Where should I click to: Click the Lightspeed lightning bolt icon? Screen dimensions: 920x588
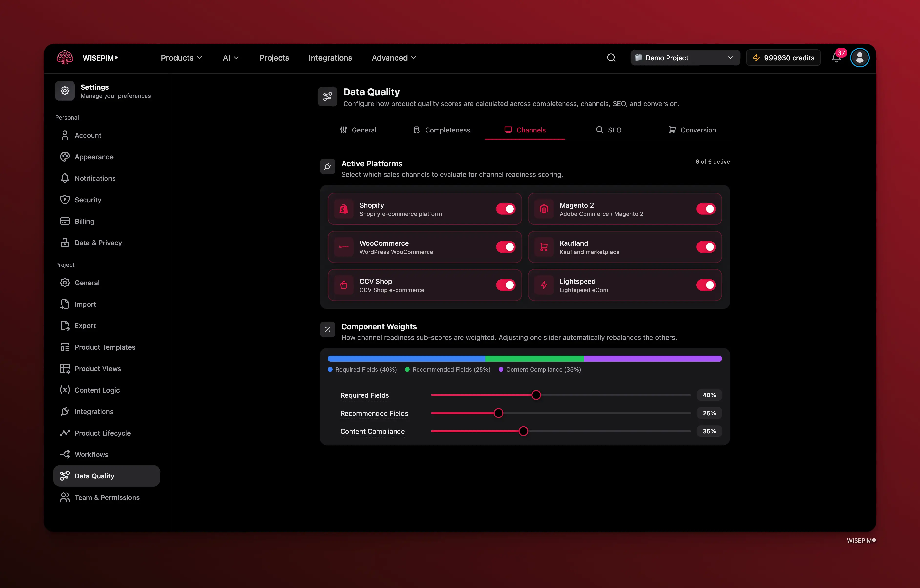coord(544,285)
